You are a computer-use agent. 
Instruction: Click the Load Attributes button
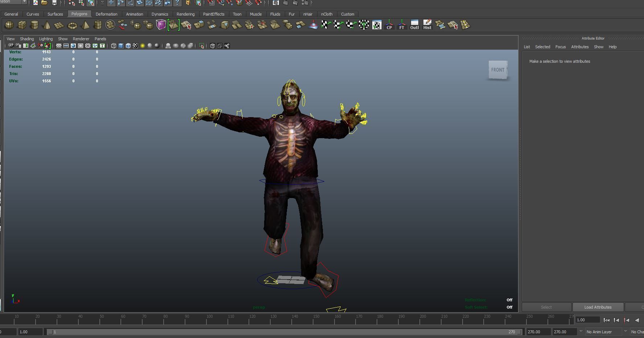coord(598,307)
